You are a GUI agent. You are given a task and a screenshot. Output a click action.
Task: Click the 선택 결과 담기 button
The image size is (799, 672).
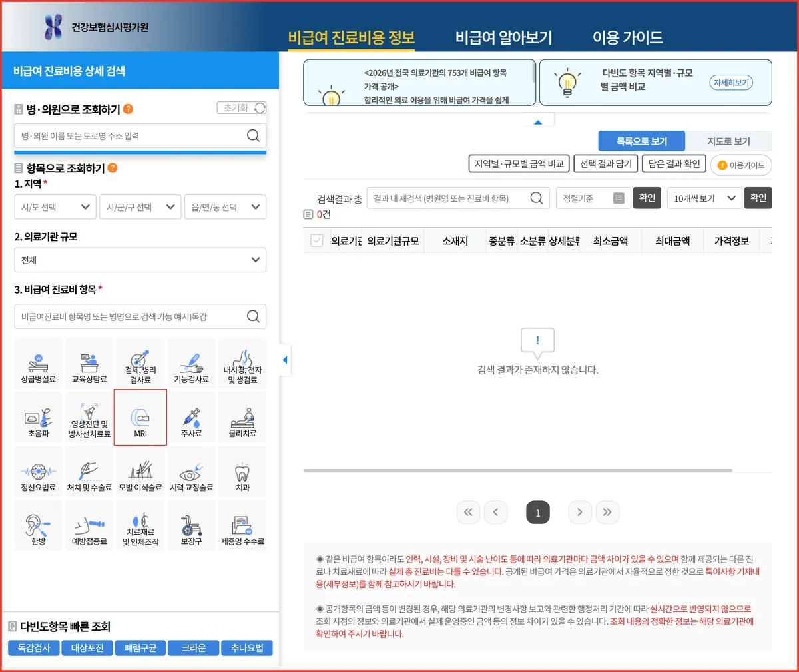point(606,164)
